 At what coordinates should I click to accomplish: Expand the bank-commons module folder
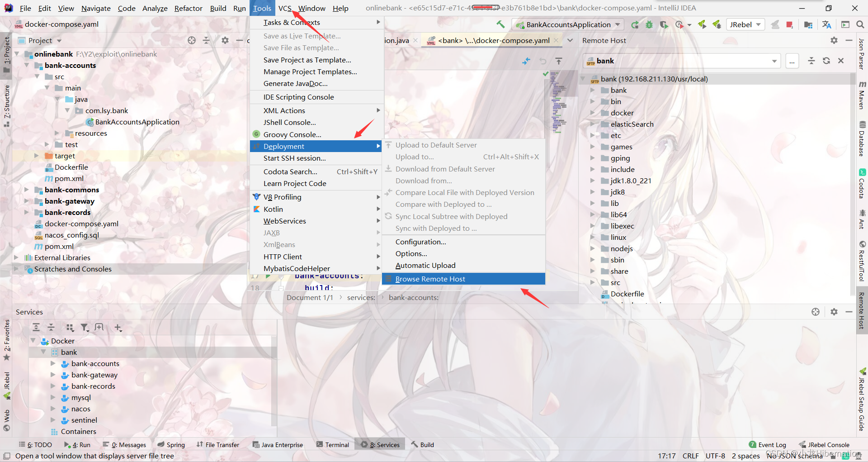[x=27, y=190]
